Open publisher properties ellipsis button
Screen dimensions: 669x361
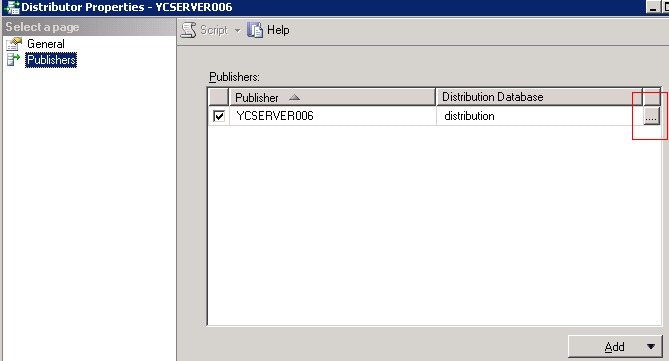651,116
